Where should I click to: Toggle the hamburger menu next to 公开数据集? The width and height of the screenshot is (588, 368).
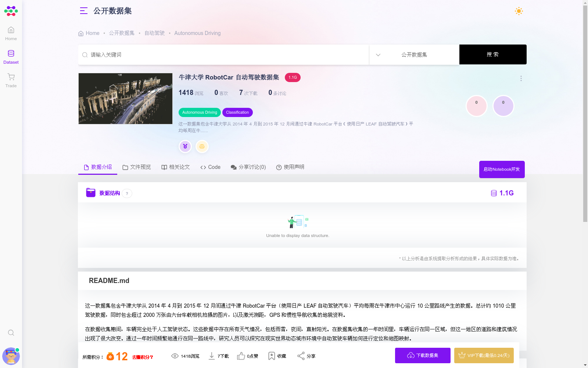click(84, 11)
